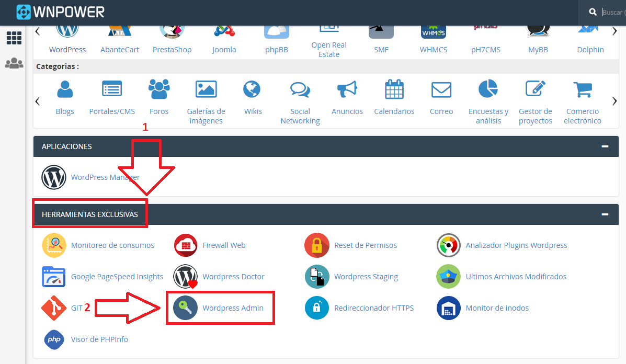
Task: Open the phpBB script link
Action: tap(277, 50)
